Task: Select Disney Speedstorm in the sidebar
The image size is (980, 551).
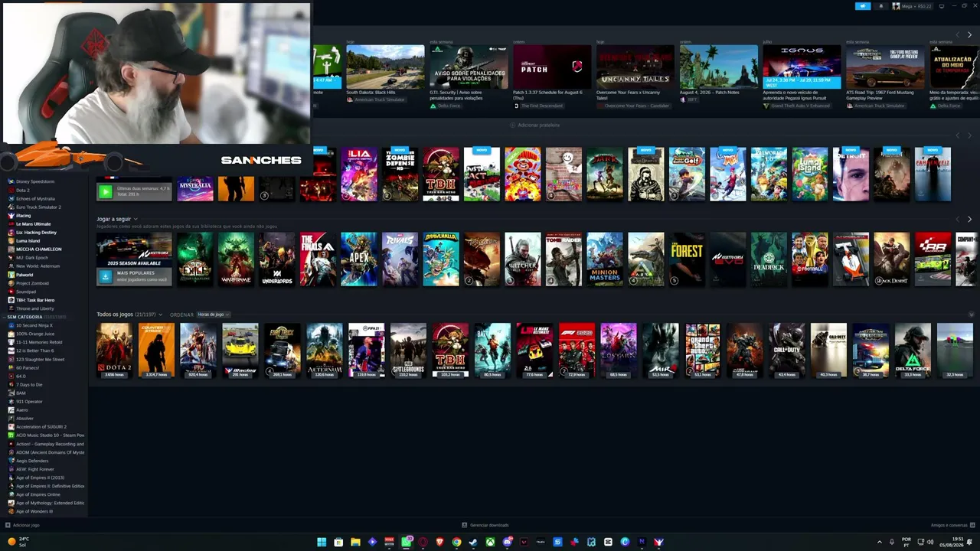Action: (x=35, y=181)
